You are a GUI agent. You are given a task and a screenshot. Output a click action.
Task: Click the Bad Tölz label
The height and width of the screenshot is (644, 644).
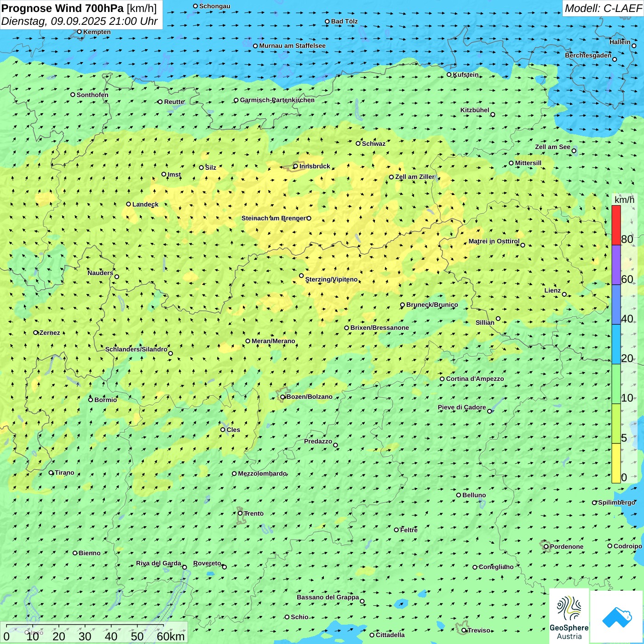pos(345,21)
